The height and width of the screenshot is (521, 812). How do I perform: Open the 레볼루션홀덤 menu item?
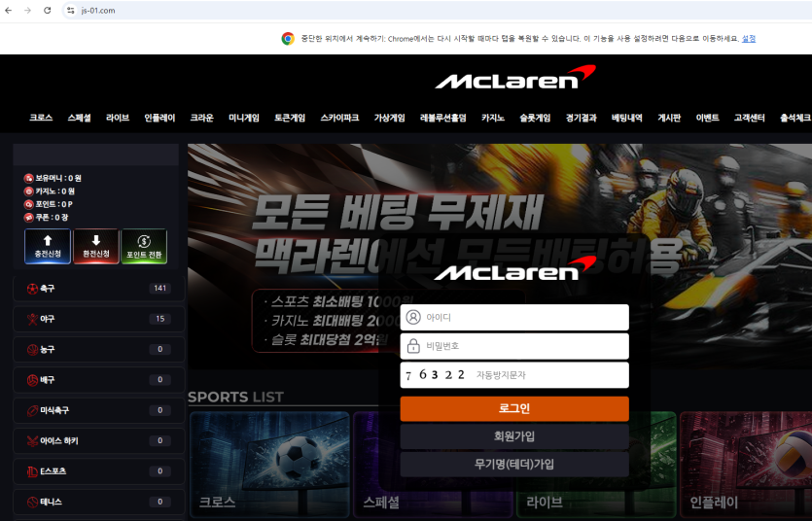(x=443, y=118)
